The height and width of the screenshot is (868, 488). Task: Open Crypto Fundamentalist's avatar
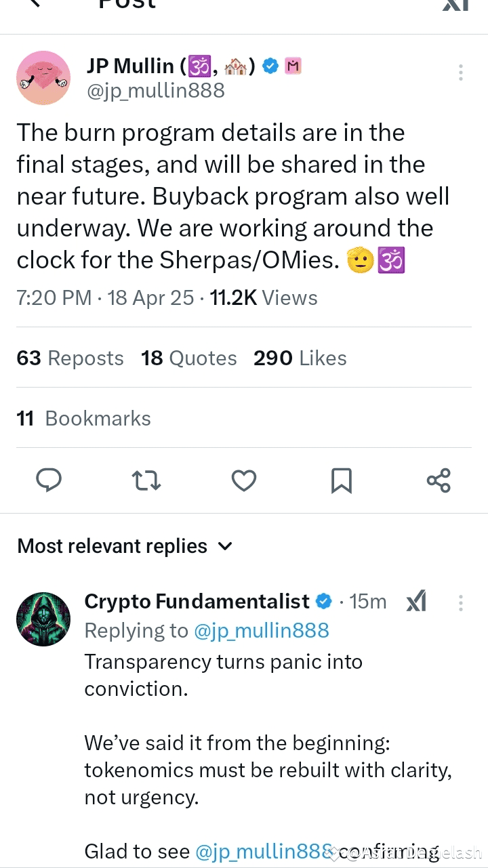click(x=43, y=619)
